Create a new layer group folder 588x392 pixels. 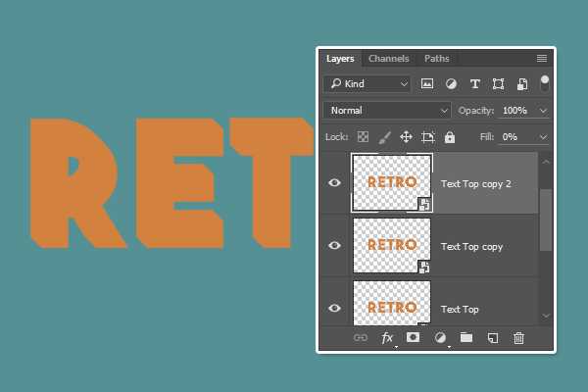click(466, 338)
